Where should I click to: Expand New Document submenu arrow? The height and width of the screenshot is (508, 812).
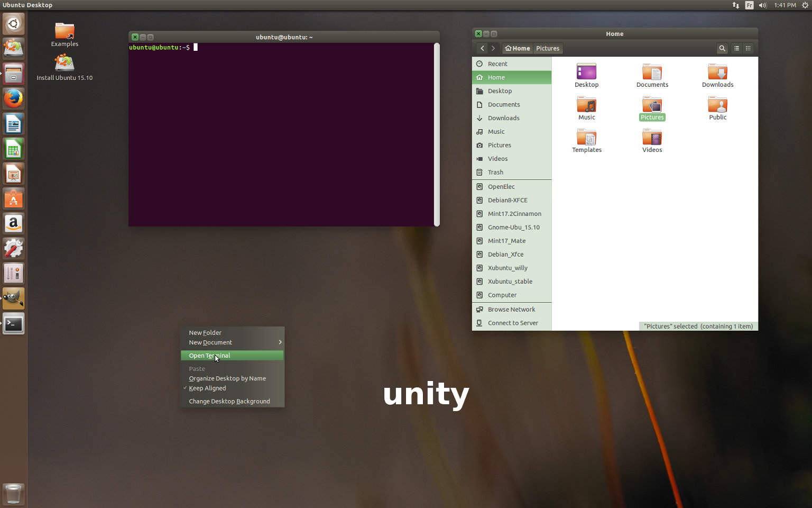(280, 342)
